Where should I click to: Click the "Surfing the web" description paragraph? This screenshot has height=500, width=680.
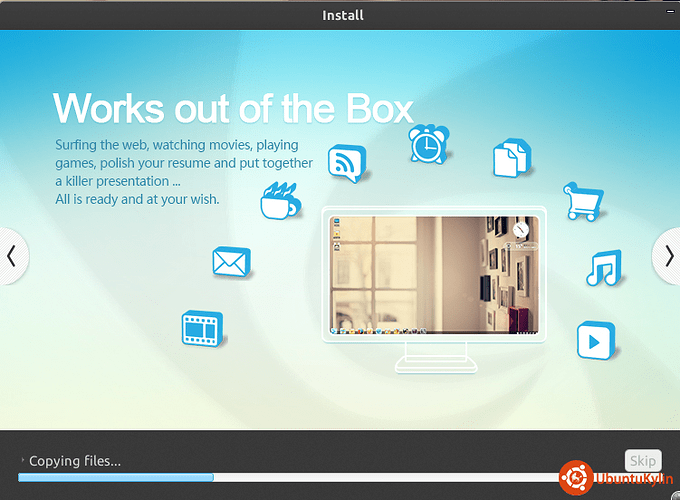point(183,172)
